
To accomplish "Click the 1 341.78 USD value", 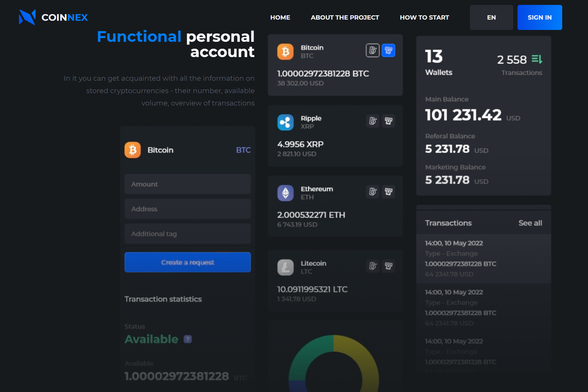I will tap(297, 299).
